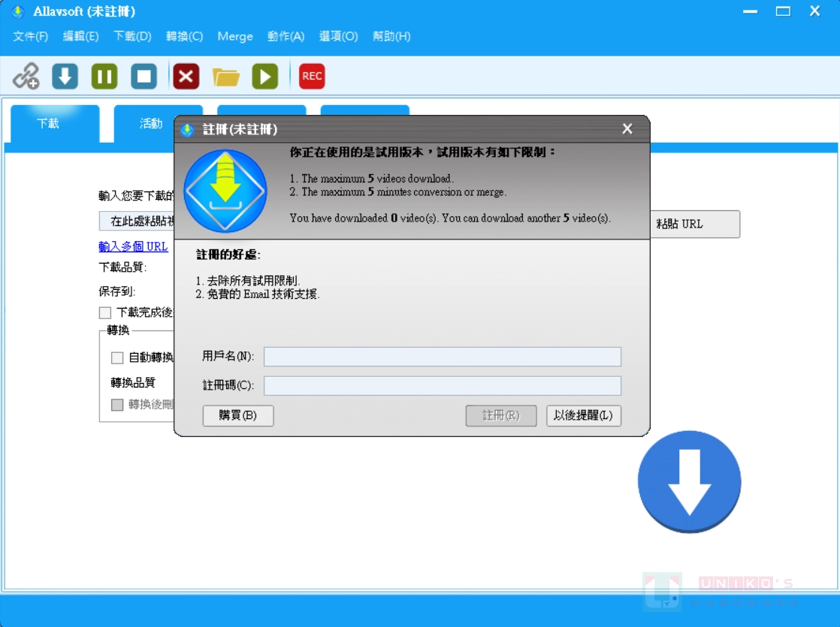The width and height of the screenshot is (840, 627).
Task: Open the download folder via folder icon
Action: pyautogui.click(x=225, y=76)
